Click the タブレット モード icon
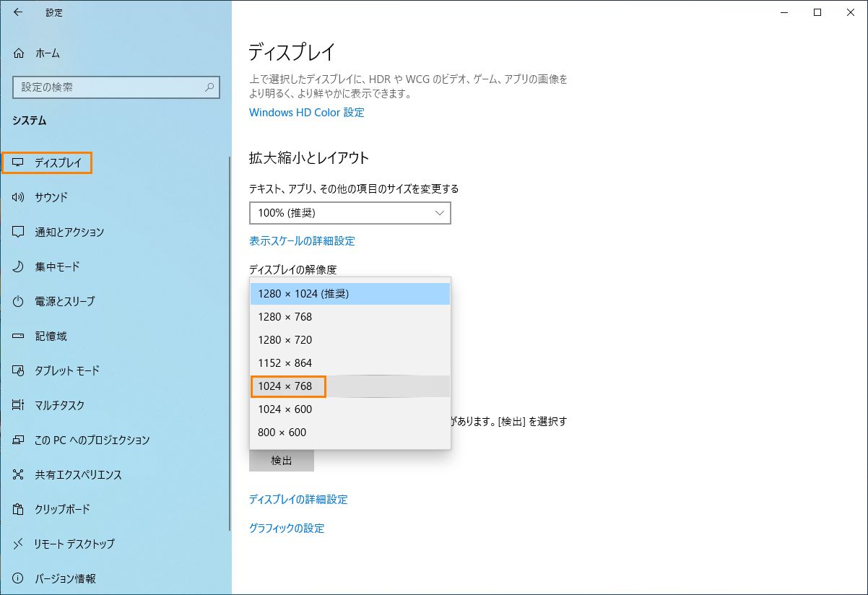The width and height of the screenshot is (868, 595). pyautogui.click(x=19, y=370)
